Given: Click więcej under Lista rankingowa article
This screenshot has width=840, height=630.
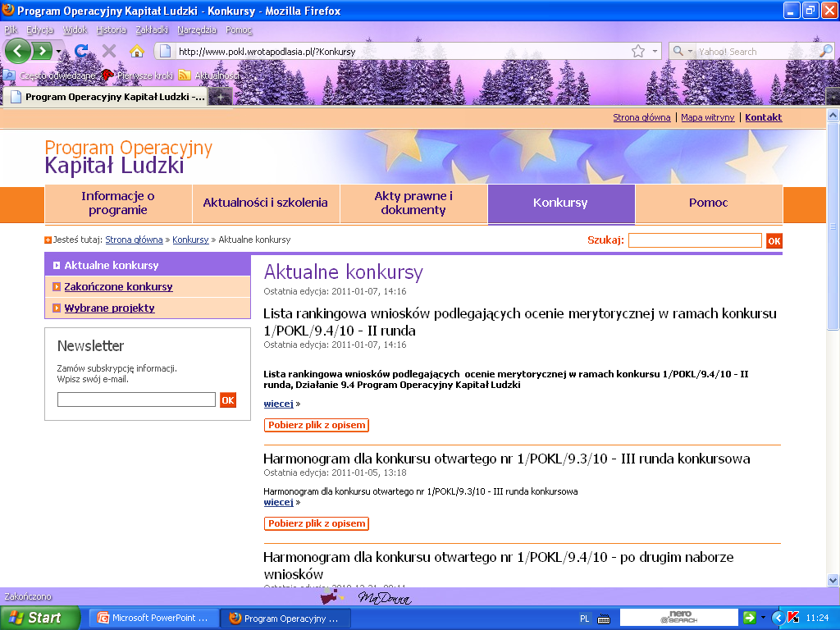Looking at the screenshot, I should [278, 404].
